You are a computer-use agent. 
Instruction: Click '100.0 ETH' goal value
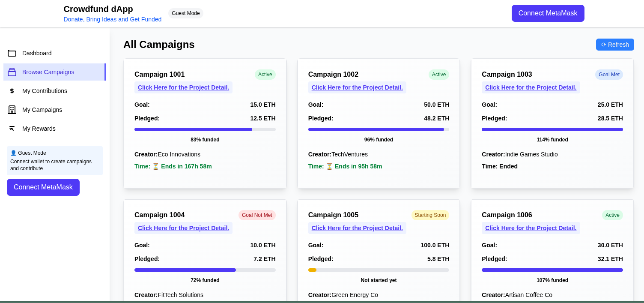[435, 245]
